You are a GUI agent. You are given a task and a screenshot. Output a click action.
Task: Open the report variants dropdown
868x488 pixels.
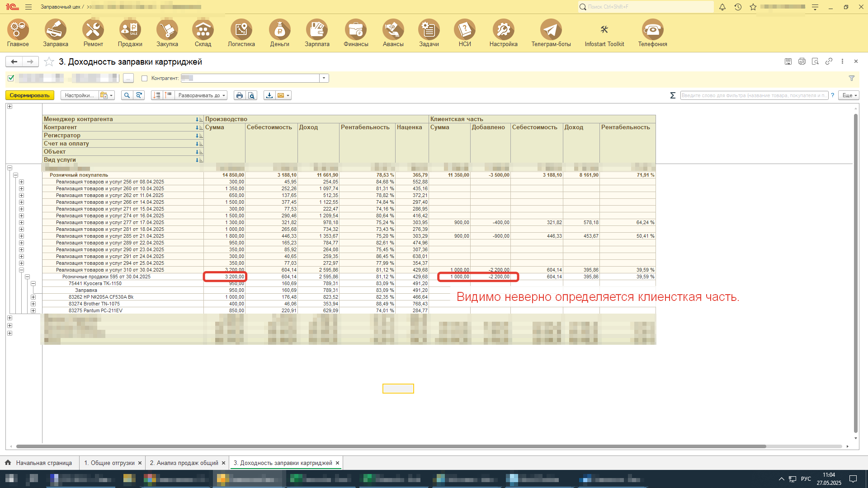coord(107,95)
